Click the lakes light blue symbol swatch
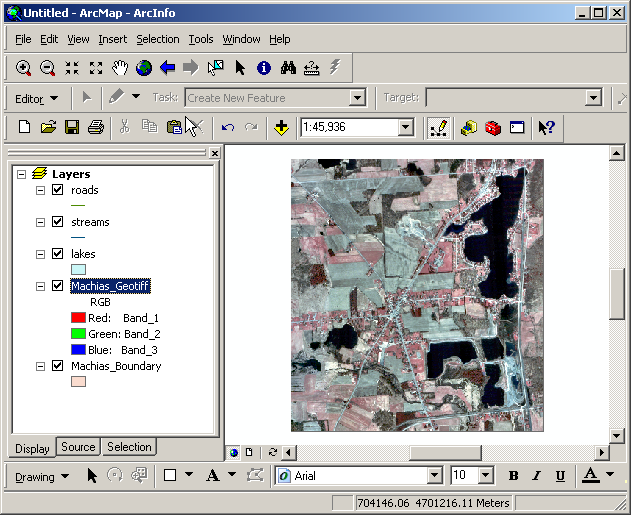This screenshot has width=631, height=515. (x=79, y=270)
